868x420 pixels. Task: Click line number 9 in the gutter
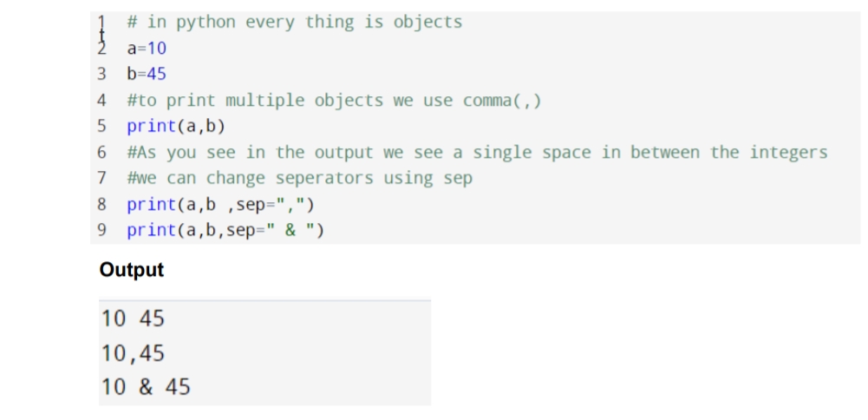tap(101, 229)
